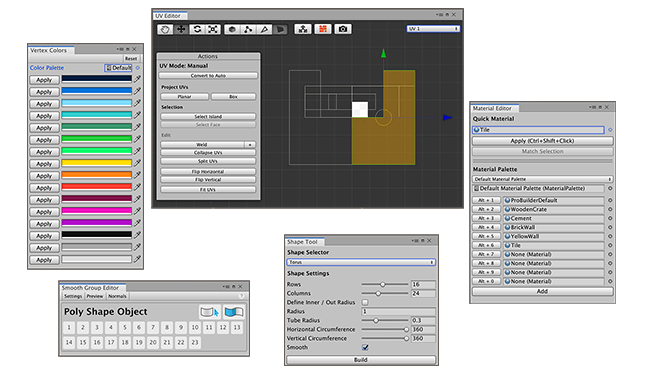Click the Columns value field showing 24

click(423, 293)
